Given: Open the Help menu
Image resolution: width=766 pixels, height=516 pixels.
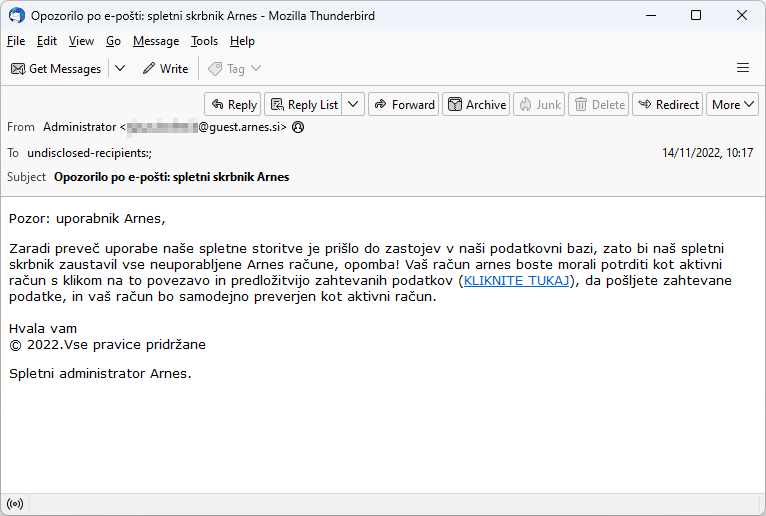Looking at the screenshot, I should pyautogui.click(x=242, y=41).
